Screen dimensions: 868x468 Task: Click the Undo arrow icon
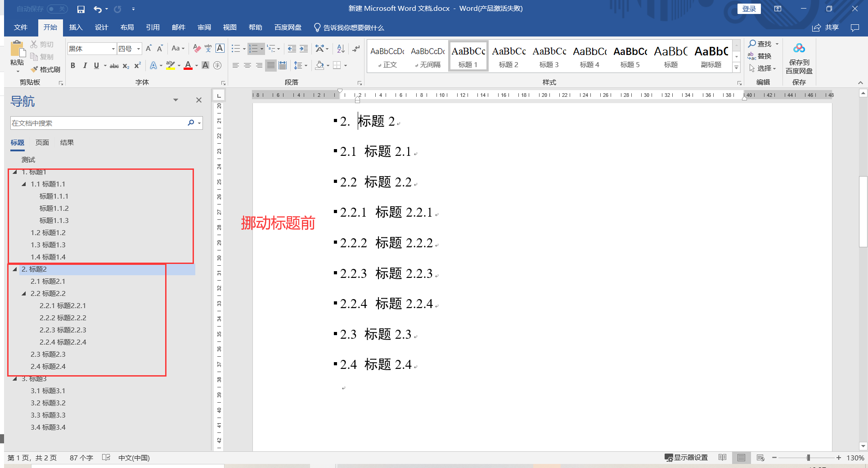pyautogui.click(x=98, y=9)
